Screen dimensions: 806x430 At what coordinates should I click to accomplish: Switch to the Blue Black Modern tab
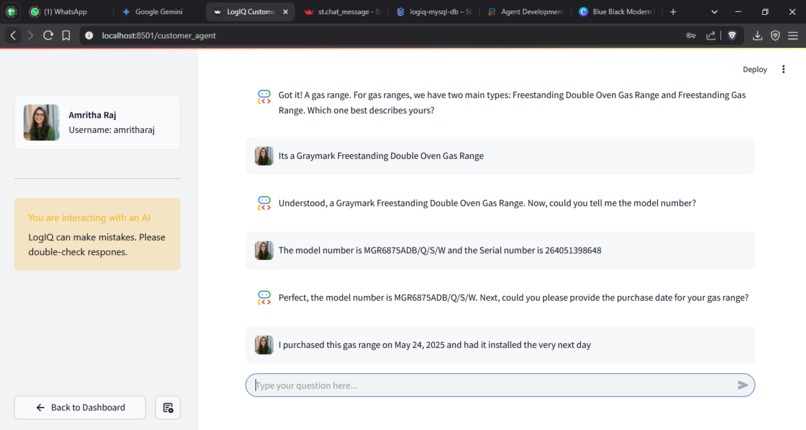click(616, 11)
